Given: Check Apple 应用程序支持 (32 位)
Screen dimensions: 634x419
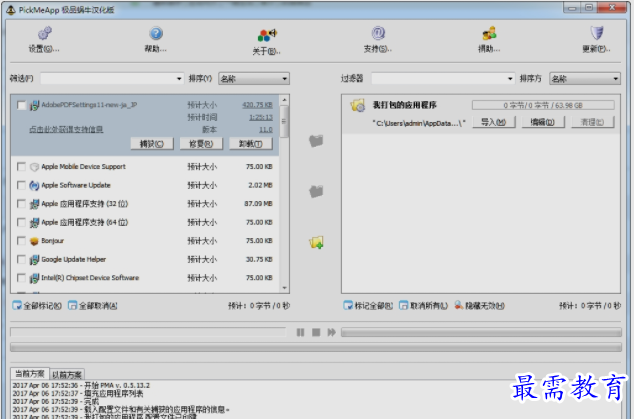Looking at the screenshot, I should coord(21,204).
